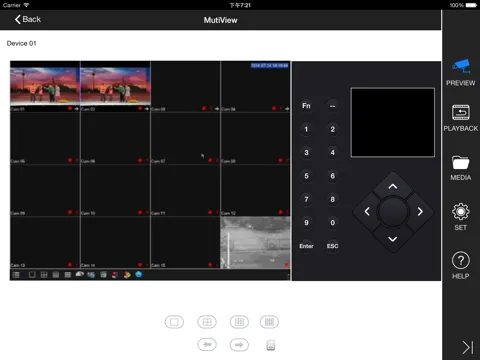
Task: Tap keypad number 4
Action: tap(332, 153)
